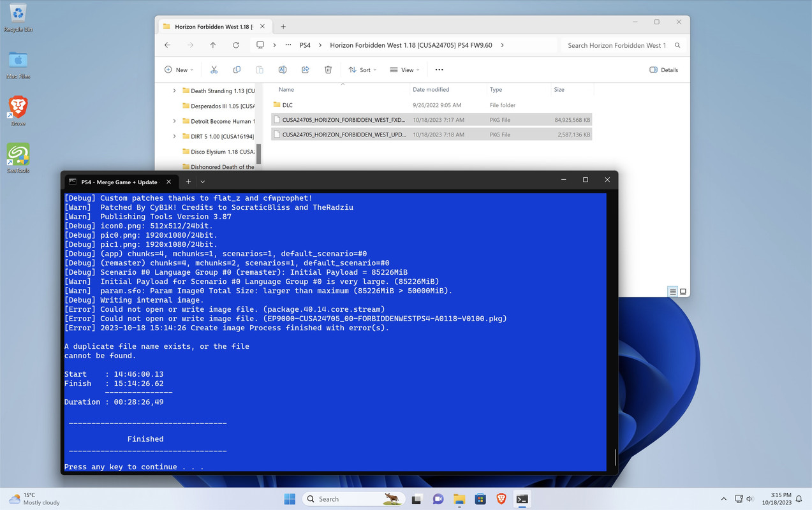
Task: Click the Explorer navigation pane scrollbar
Action: click(258, 153)
